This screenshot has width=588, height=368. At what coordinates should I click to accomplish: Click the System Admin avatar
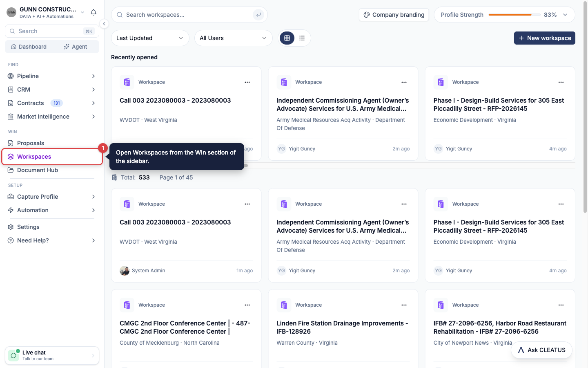(x=125, y=271)
